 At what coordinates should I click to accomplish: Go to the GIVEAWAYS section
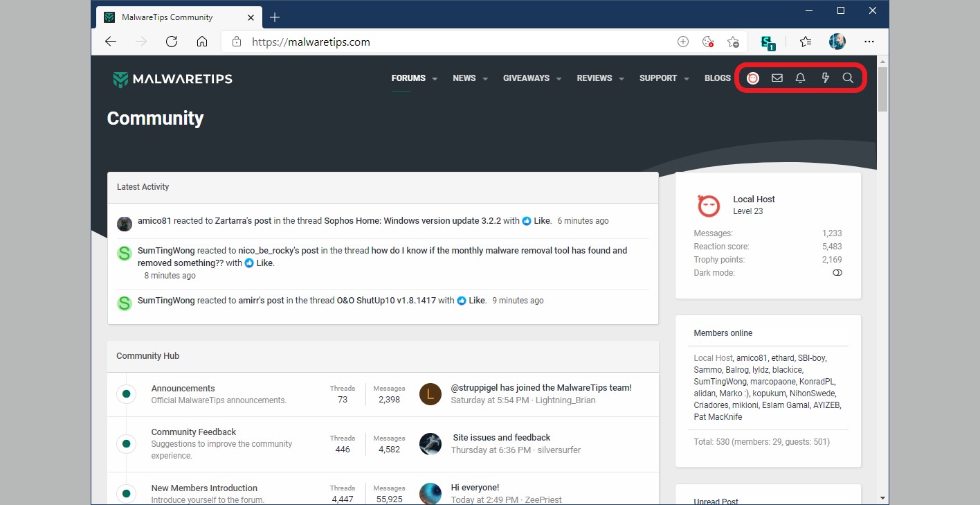coord(526,78)
